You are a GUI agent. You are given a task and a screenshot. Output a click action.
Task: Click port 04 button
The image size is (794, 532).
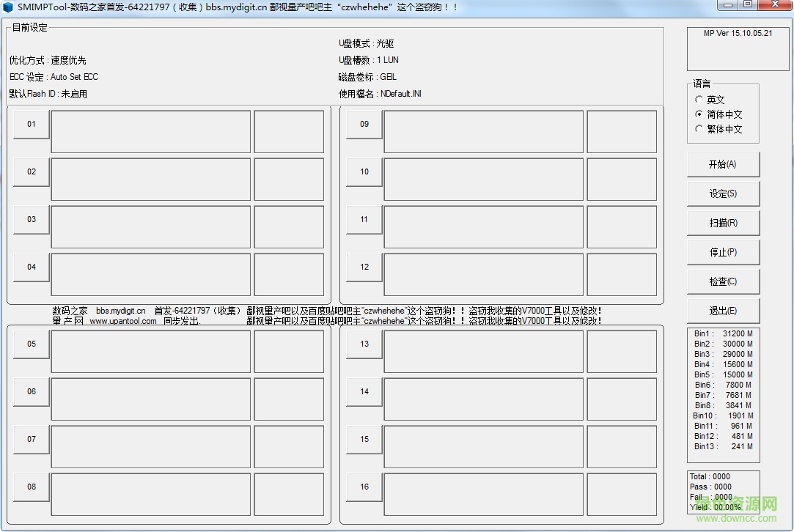click(x=32, y=267)
